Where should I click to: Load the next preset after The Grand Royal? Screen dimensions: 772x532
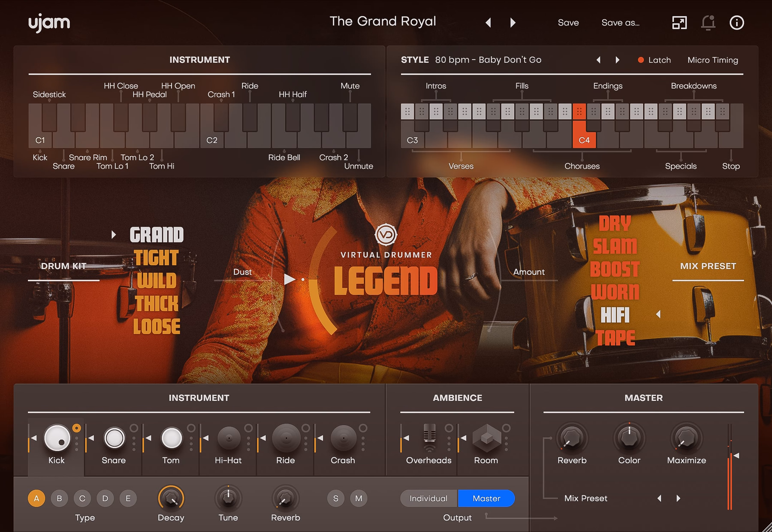pyautogui.click(x=513, y=23)
